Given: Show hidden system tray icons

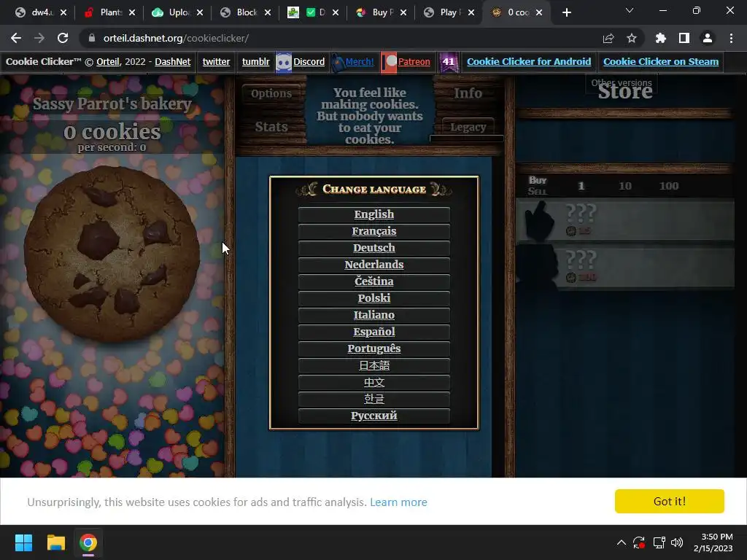Looking at the screenshot, I should pos(622,542).
